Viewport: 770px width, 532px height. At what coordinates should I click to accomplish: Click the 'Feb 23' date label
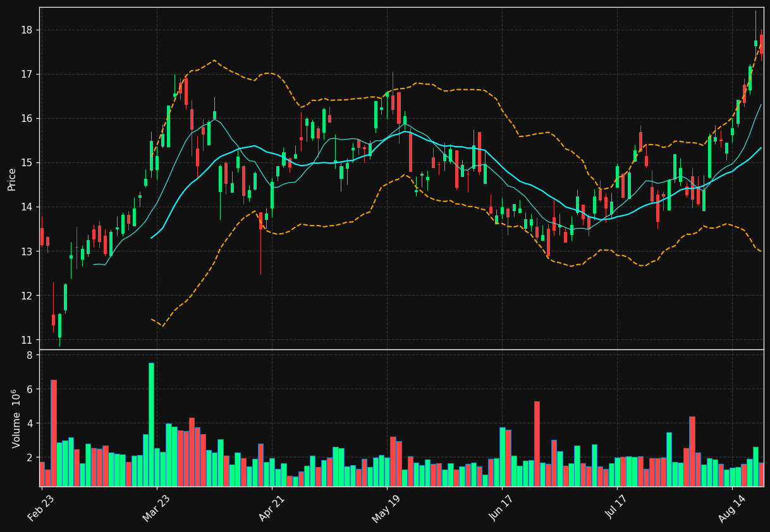point(40,509)
